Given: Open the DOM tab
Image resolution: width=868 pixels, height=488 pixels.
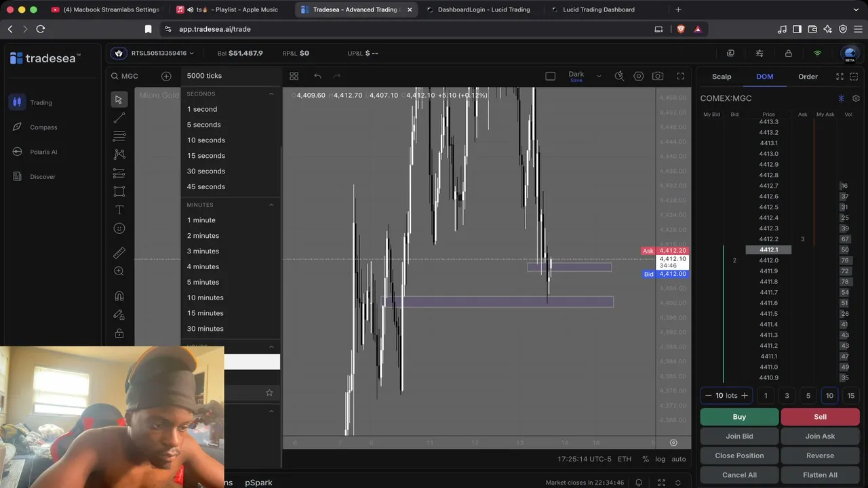Looking at the screenshot, I should 765,77.
